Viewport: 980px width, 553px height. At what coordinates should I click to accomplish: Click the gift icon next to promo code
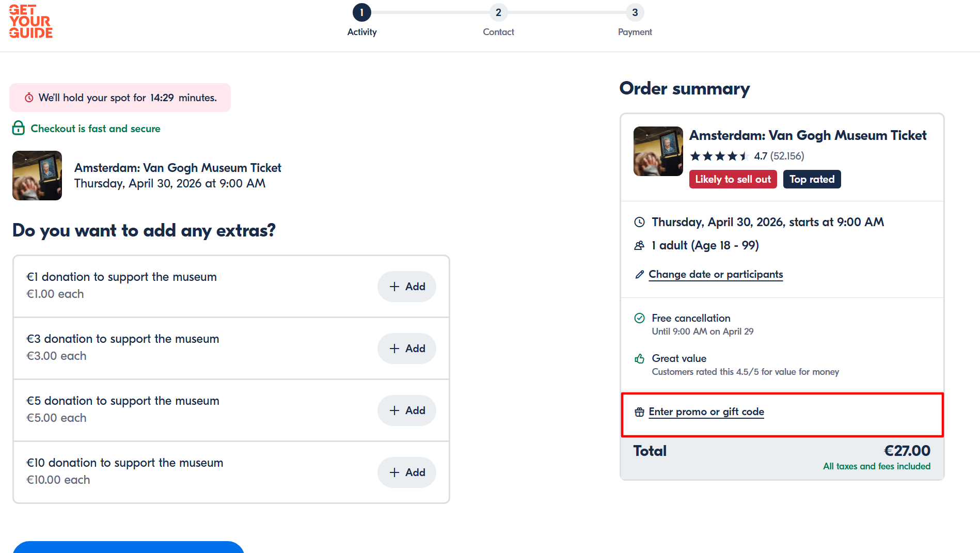[x=640, y=412]
